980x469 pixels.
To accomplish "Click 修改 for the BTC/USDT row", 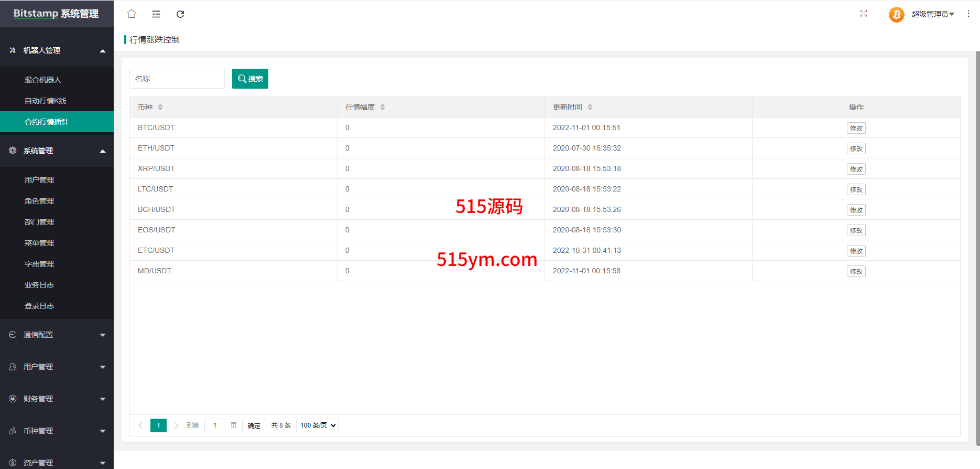I will coord(856,128).
